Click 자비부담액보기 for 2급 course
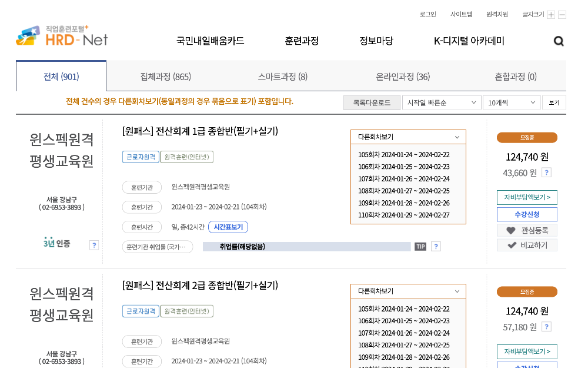The height and width of the screenshot is (368, 588). [x=527, y=352]
